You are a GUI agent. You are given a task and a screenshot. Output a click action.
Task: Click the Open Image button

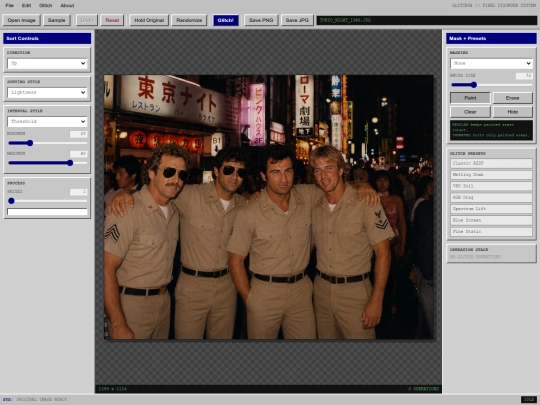[21, 20]
